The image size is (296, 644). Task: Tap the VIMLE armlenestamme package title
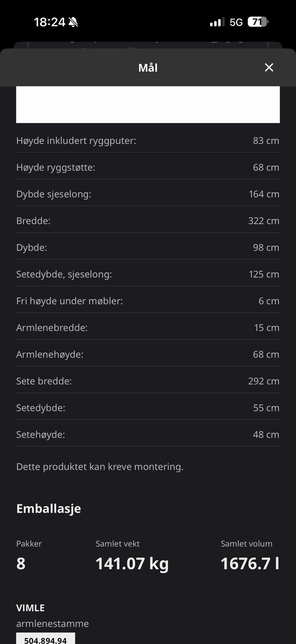[x=52, y=616]
